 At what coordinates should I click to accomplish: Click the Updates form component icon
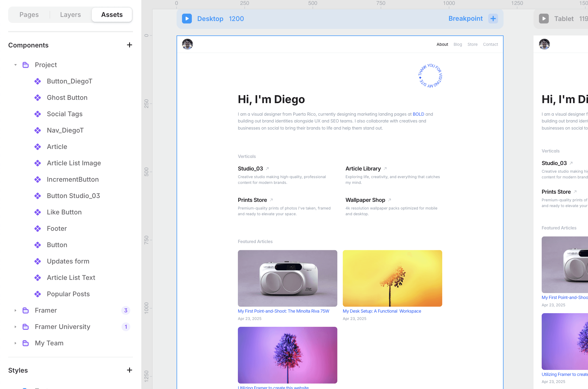tap(38, 261)
